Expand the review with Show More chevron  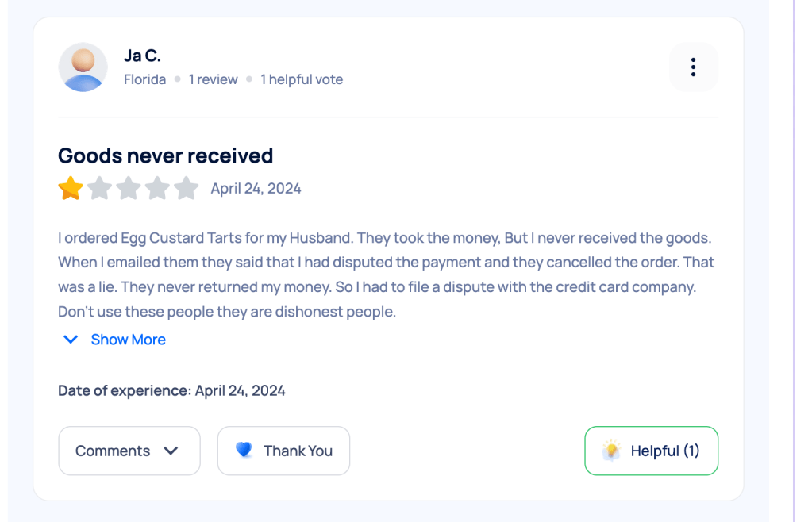[x=71, y=340]
